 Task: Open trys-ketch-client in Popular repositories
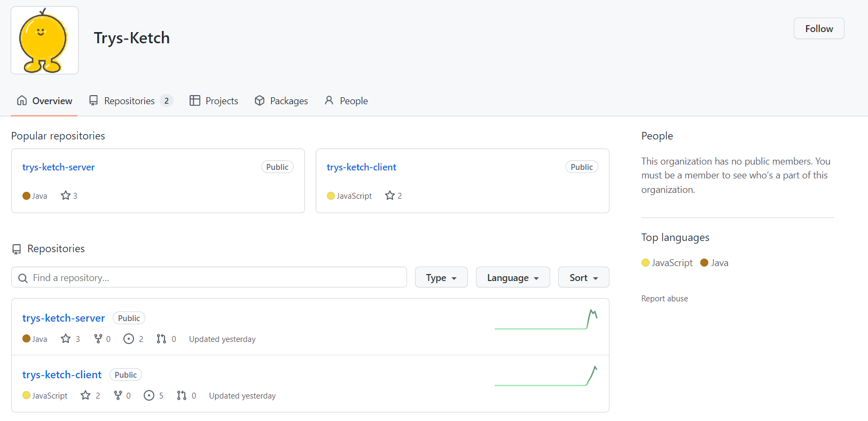pos(361,167)
